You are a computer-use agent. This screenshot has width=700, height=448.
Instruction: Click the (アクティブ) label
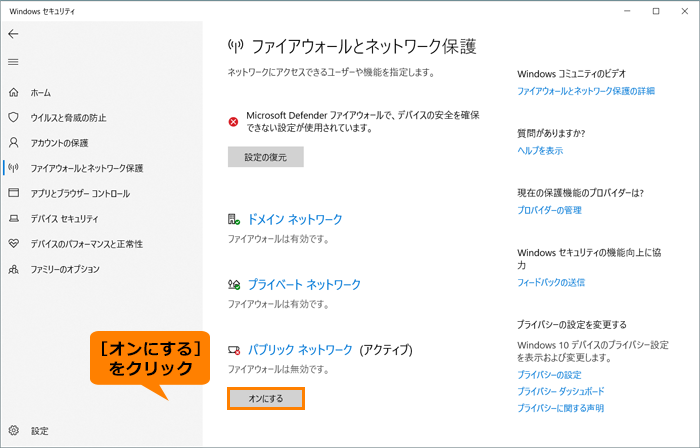point(386,349)
